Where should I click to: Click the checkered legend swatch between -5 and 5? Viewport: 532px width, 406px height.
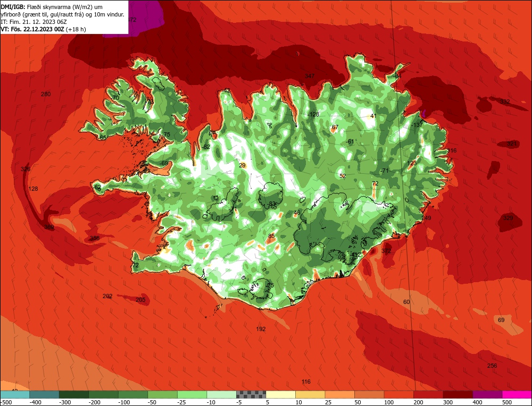coord(251,394)
